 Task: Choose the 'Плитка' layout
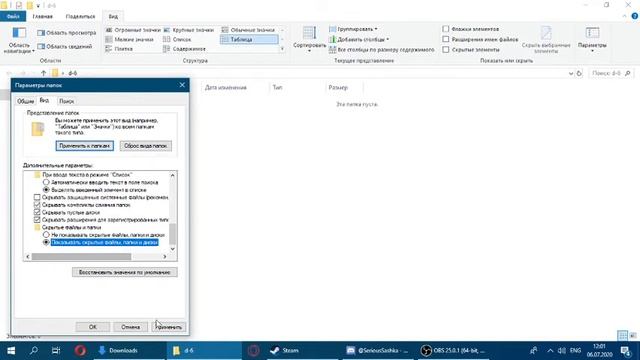point(119,49)
